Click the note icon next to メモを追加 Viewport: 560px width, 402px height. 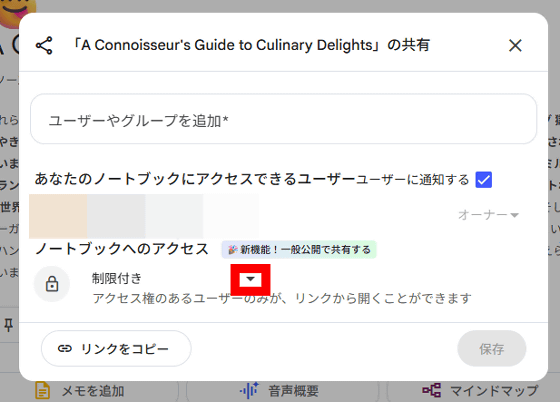tap(42, 390)
